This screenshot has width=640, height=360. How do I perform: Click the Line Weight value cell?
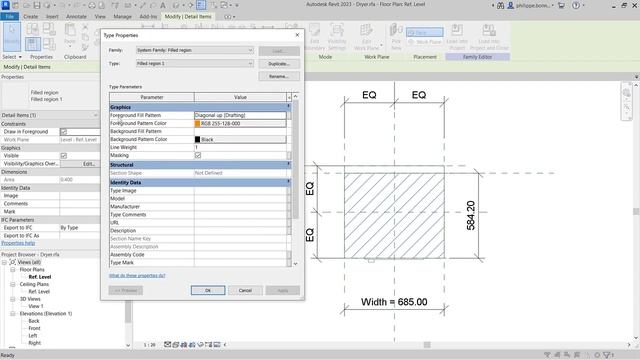pos(240,147)
